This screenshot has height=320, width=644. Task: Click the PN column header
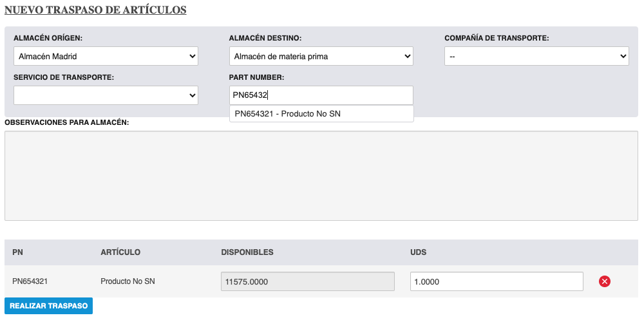(x=17, y=252)
